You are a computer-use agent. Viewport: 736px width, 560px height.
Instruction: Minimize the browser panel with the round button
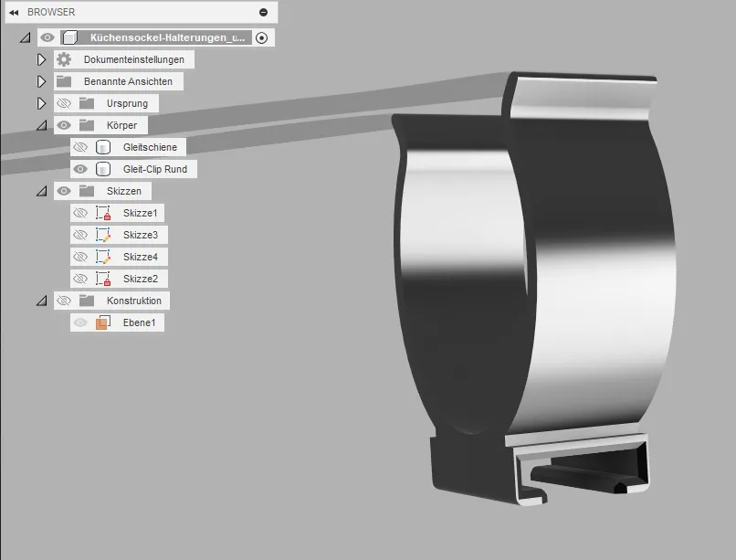263,13
